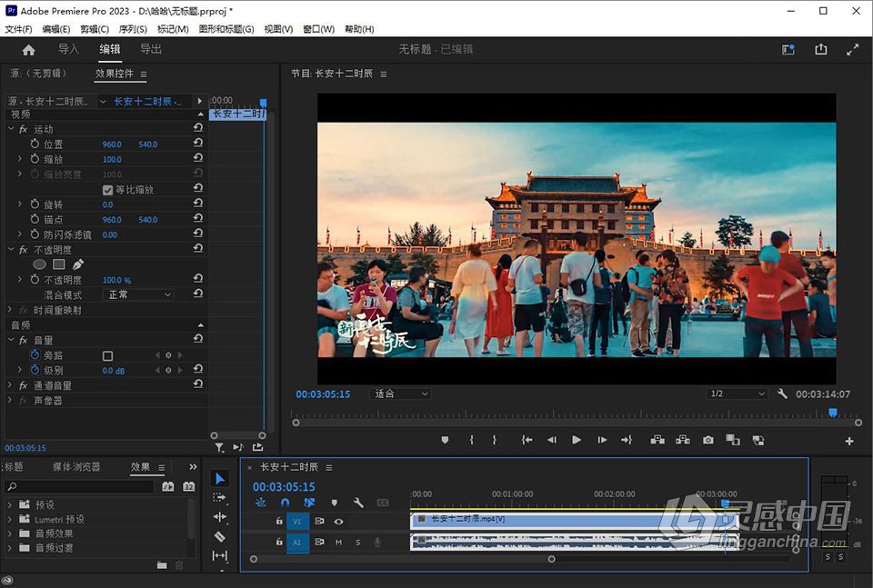Image resolution: width=873 pixels, height=588 pixels.
Task: Click the Export Frame camera icon
Action: [x=707, y=440]
